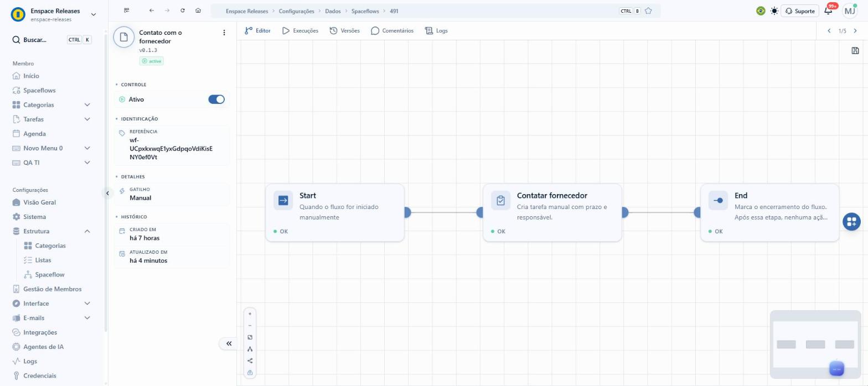Collapse details panel with double-chevron button
The width and height of the screenshot is (868, 386).
229,343
